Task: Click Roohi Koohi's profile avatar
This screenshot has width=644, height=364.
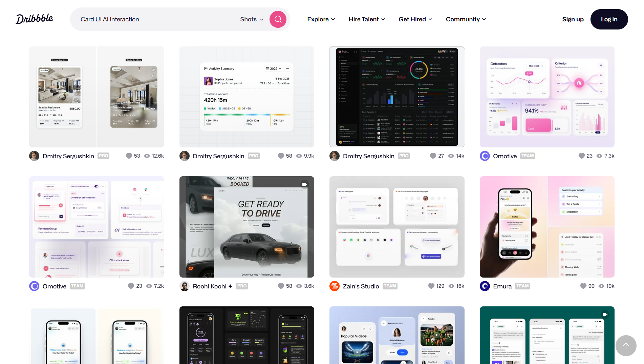Action: [185, 286]
